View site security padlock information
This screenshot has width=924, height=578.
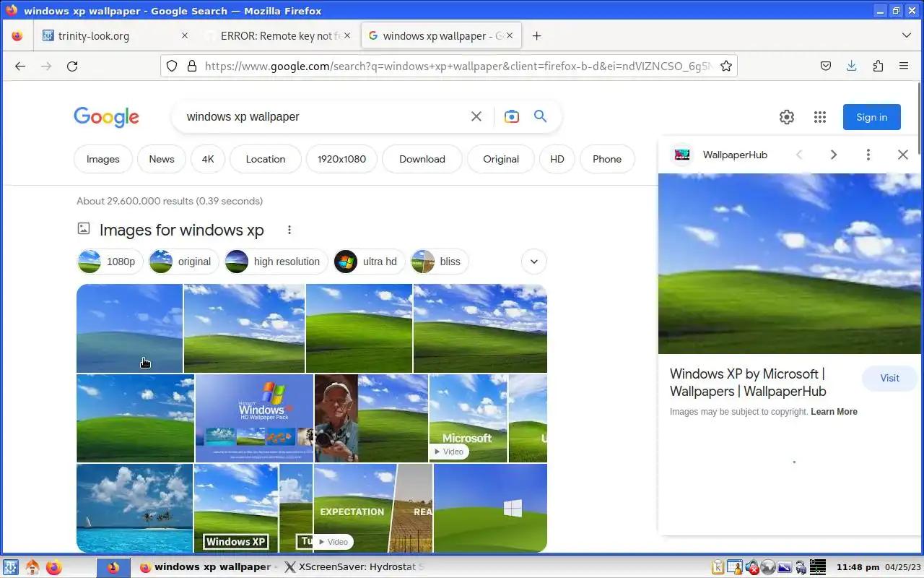(x=191, y=66)
